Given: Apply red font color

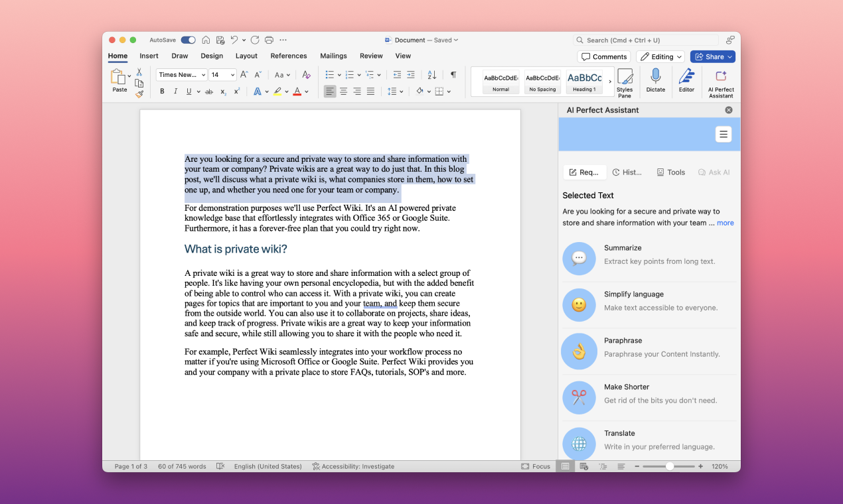Looking at the screenshot, I should coord(297,92).
